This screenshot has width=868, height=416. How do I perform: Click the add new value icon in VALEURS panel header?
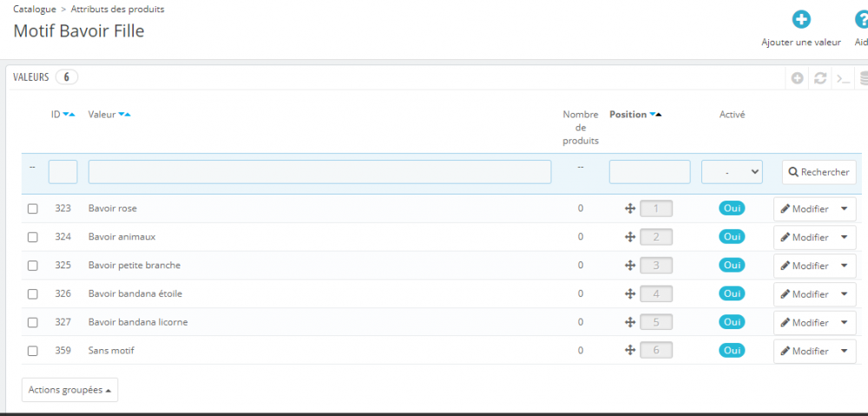[x=797, y=79]
